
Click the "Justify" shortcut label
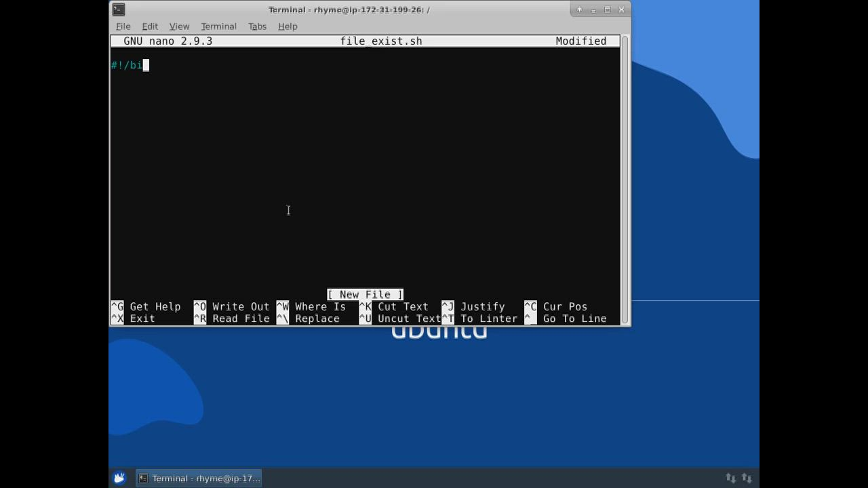[483, 306]
